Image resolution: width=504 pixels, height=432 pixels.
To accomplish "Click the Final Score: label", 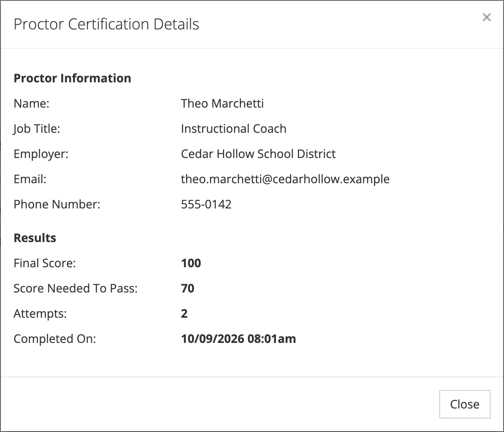I will point(45,263).
